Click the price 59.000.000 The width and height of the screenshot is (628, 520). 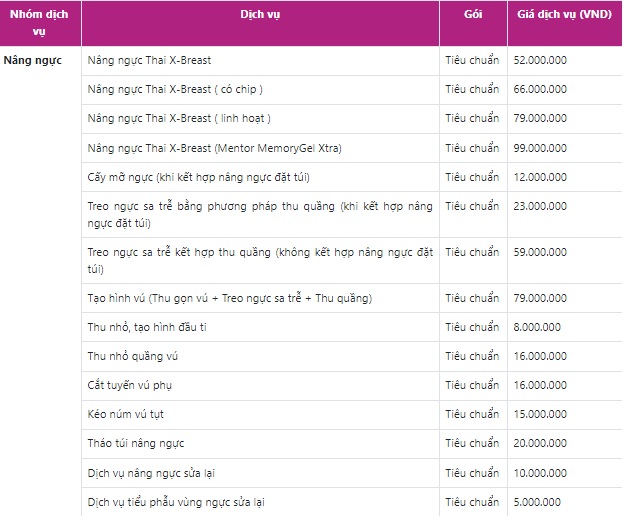(x=540, y=252)
